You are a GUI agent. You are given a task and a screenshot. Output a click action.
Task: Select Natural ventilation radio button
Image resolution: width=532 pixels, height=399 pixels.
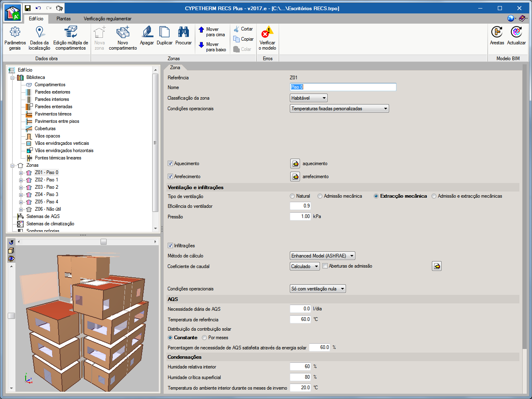coord(292,196)
